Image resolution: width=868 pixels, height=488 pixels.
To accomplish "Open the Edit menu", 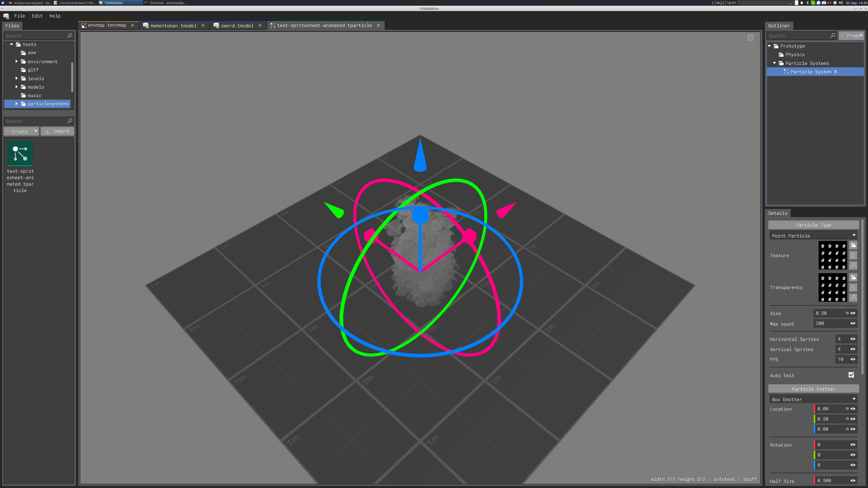I will point(37,16).
